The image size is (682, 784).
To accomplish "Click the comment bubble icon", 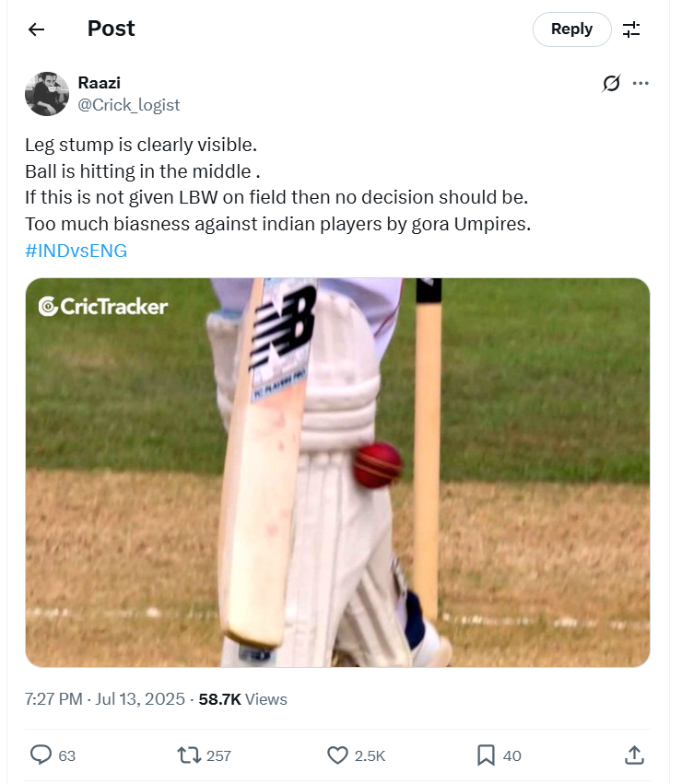I will [x=41, y=755].
